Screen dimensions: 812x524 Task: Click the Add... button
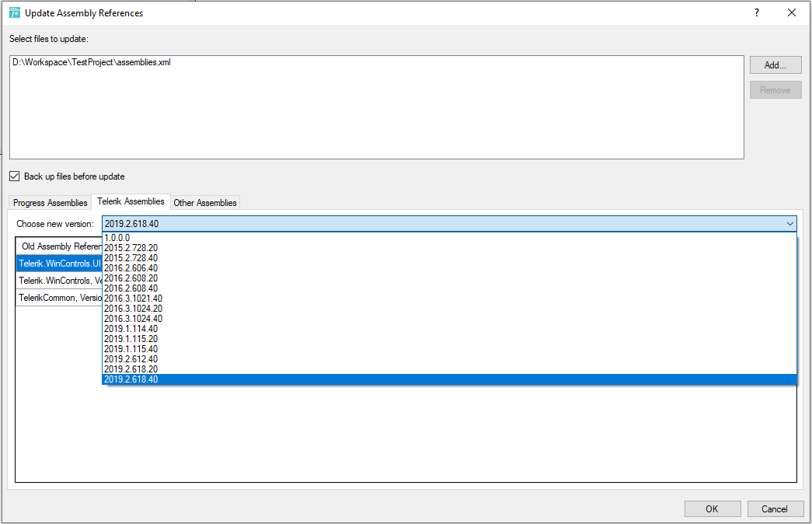775,65
